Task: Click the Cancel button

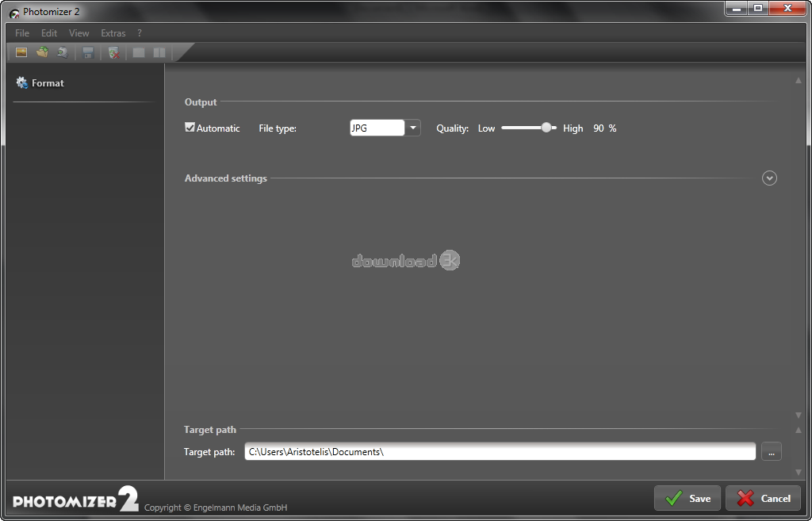Action: tap(764, 498)
